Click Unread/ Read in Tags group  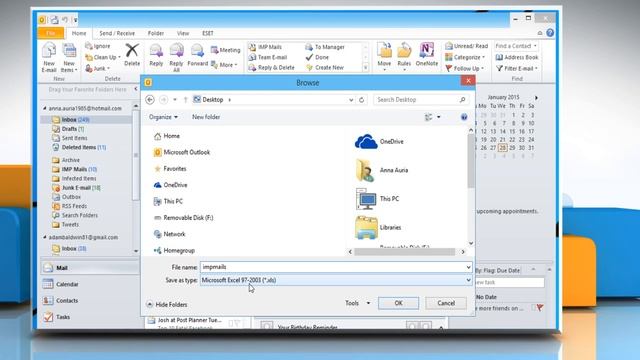466,46
